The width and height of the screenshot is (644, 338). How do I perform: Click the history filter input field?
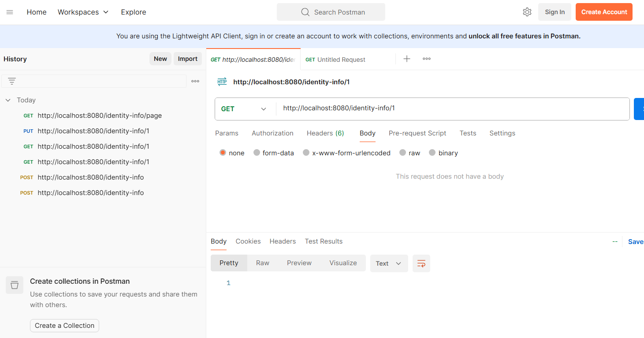click(94, 81)
